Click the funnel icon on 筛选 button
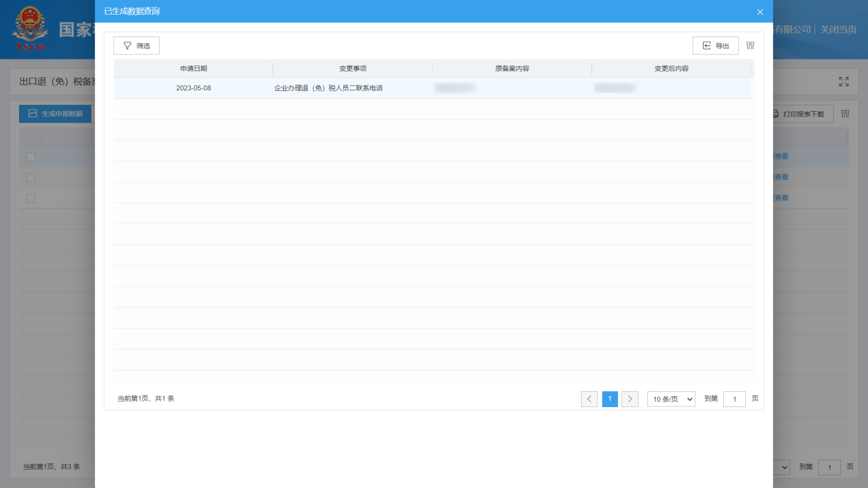Image resolution: width=868 pixels, height=488 pixels. point(128,46)
